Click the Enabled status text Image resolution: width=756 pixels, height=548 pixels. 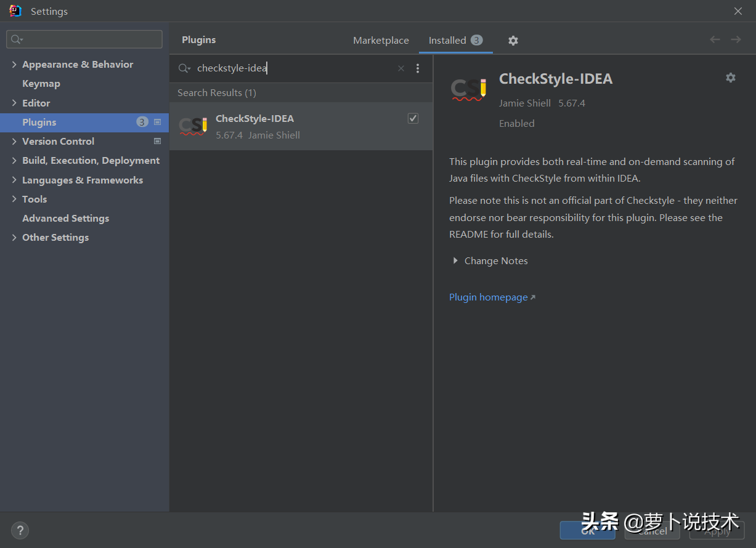coord(517,123)
